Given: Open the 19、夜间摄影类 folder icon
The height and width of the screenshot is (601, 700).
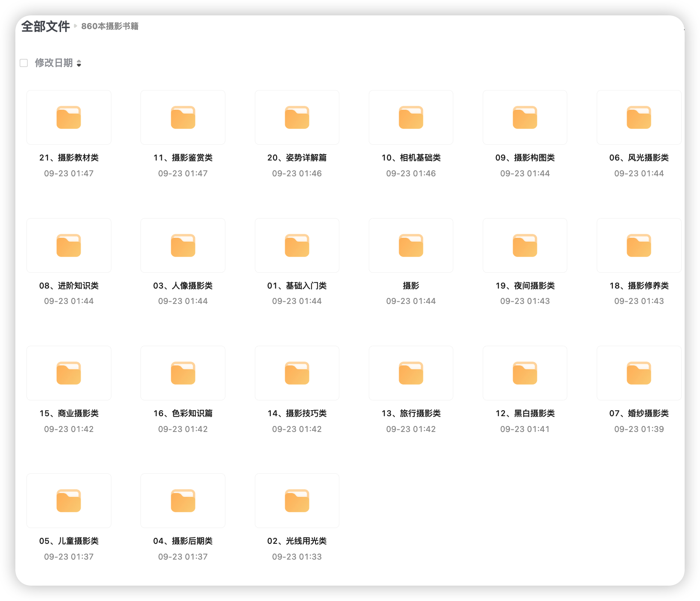Looking at the screenshot, I should click(525, 245).
